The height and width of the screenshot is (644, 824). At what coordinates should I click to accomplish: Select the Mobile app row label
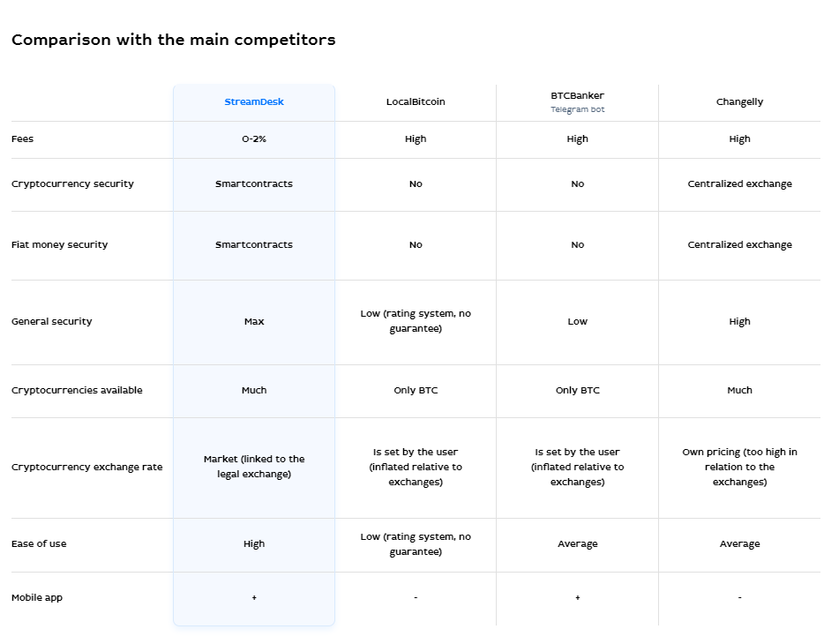tap(37, 598)
